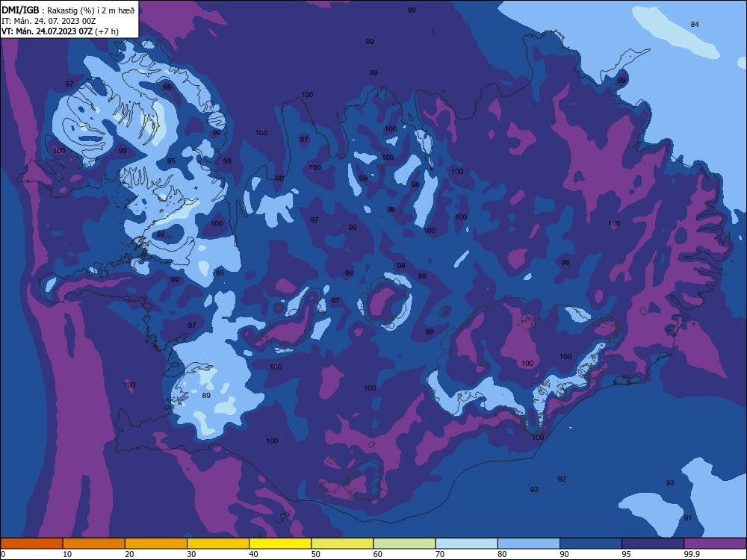
Task: Select the purple above-99.9 legend swatch
Action: (715, 544)
